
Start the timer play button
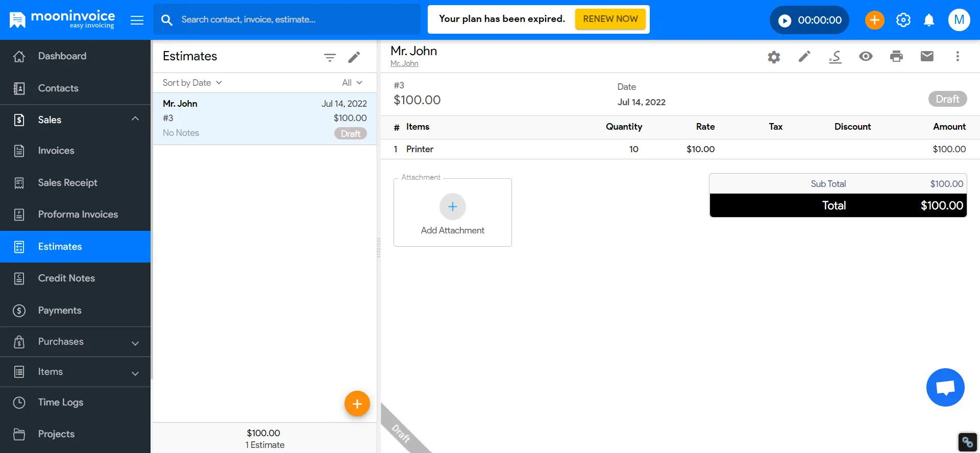(x=785, y=20)
